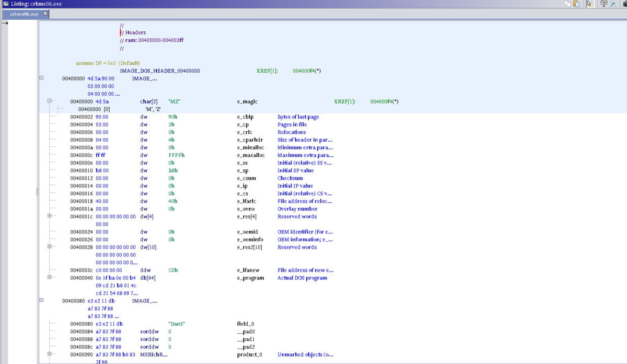This screenshot has height=364, width=627.
Task: Select the e_minalloc field name
Action: [x=250, y=148]
